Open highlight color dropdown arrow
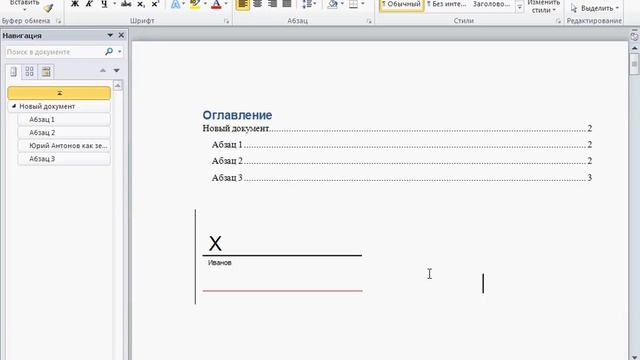This screenshot has height=360, width=640. 205,4
